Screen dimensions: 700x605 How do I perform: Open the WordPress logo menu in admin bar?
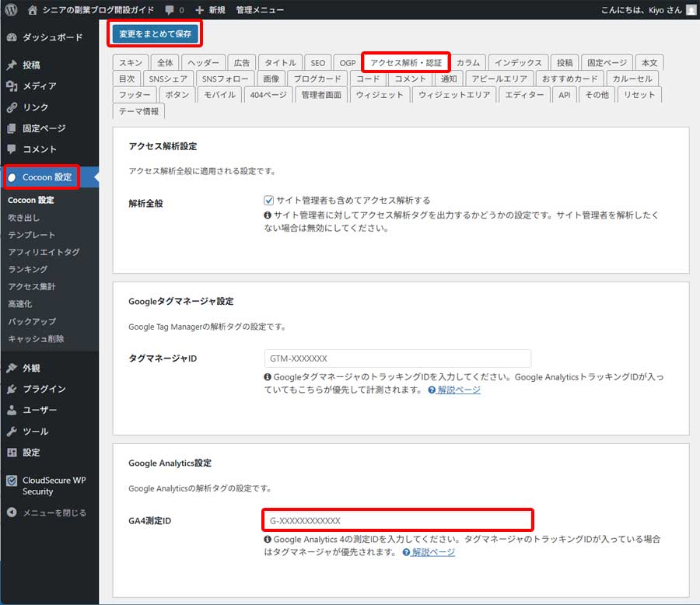[10, 9]
